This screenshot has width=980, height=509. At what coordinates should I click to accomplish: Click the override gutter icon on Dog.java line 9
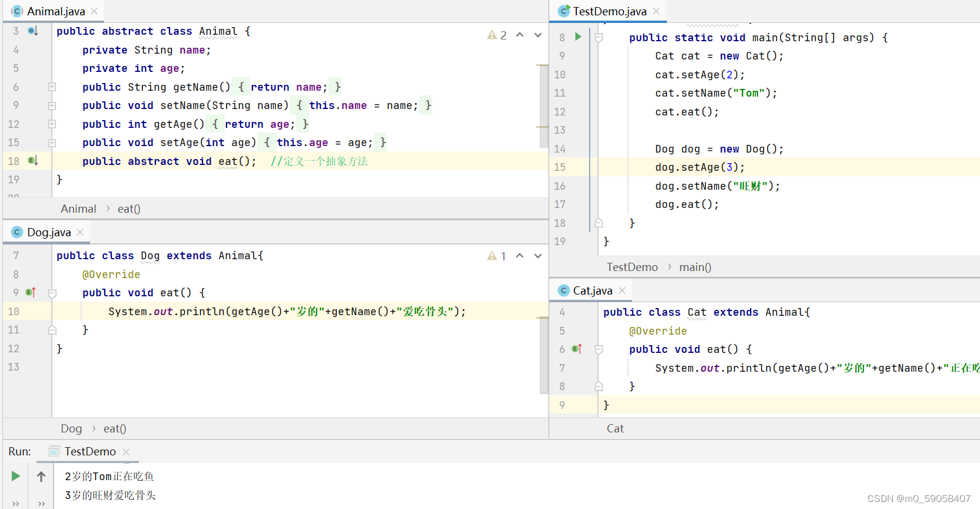31,292
